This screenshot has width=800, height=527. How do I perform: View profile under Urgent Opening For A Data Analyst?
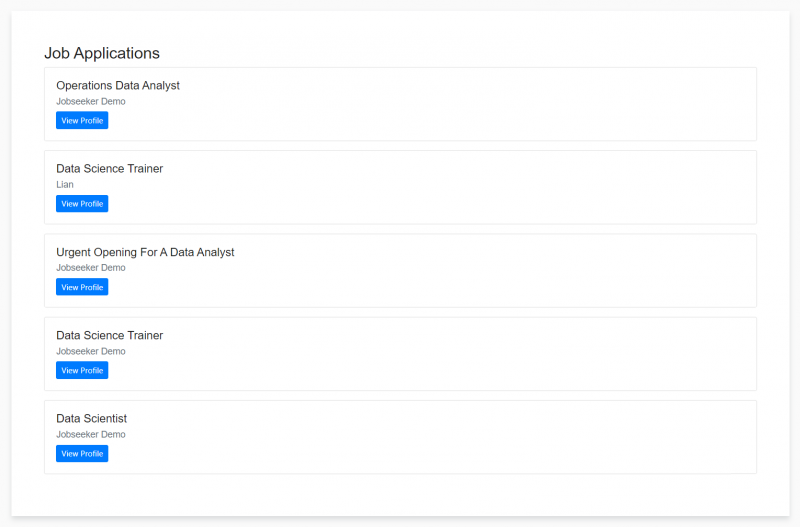coord(82,287)
